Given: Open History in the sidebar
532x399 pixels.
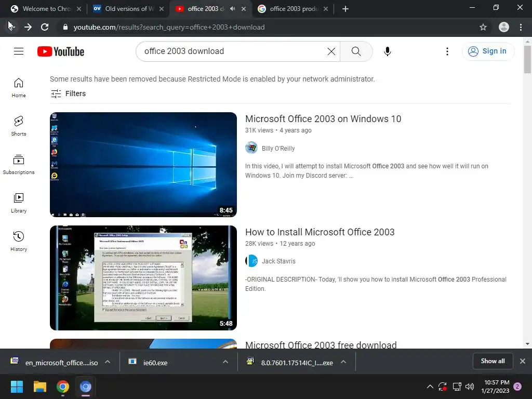Looking at the screenshot, I should (x=19, y=241).
